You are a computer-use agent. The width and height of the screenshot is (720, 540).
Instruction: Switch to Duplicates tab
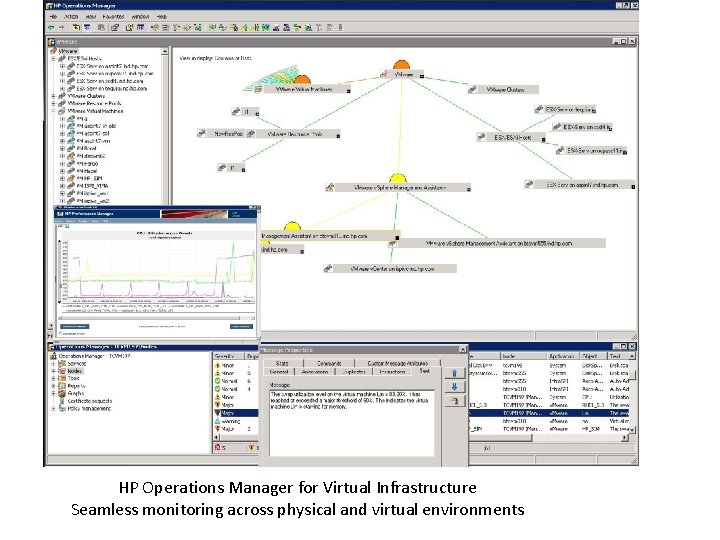coord(354,371)
